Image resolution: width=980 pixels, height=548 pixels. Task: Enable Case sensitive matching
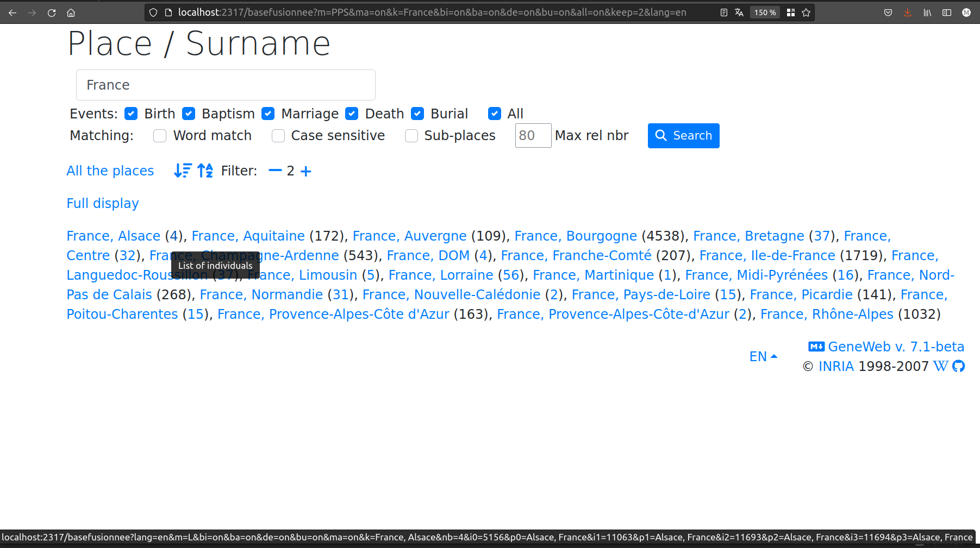coord(278,136)
